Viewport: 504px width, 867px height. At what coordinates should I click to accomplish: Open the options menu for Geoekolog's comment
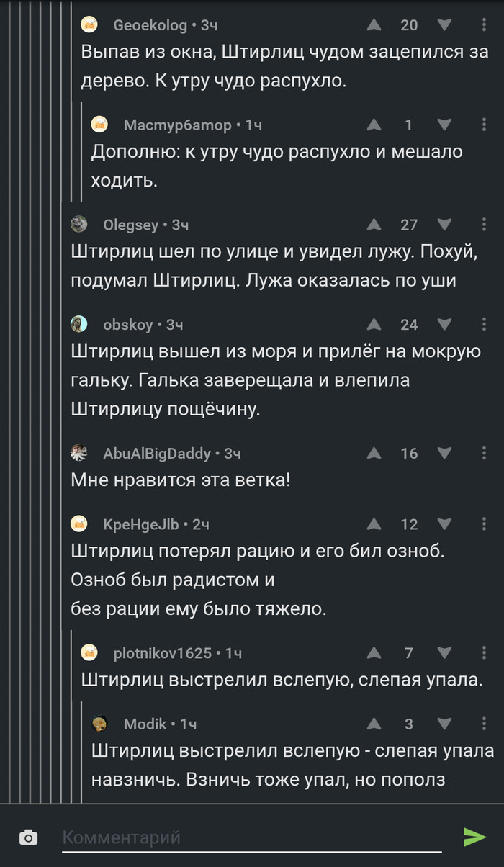click(484, 25)
